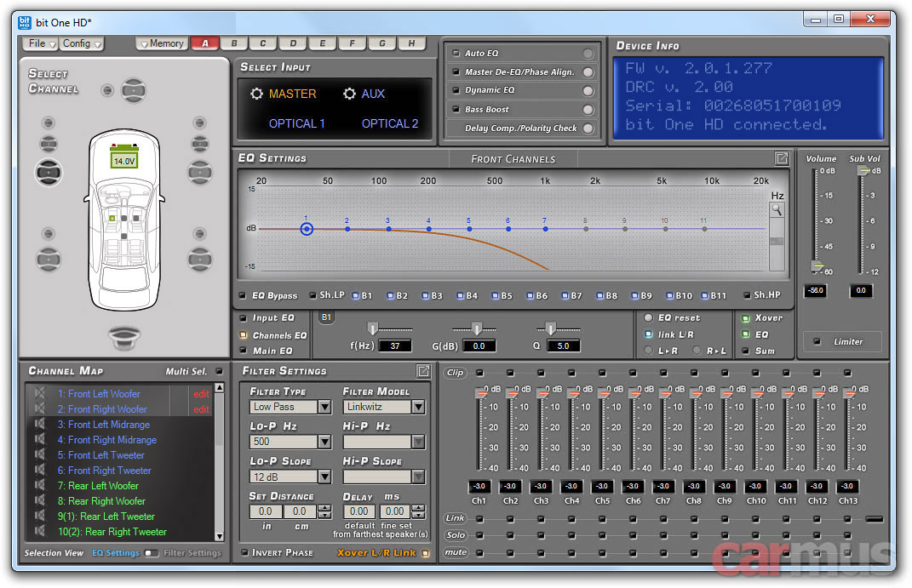Open the Hi-P Hz dropdown arrow
912x588 pixels.
click(x=418, y=442)
